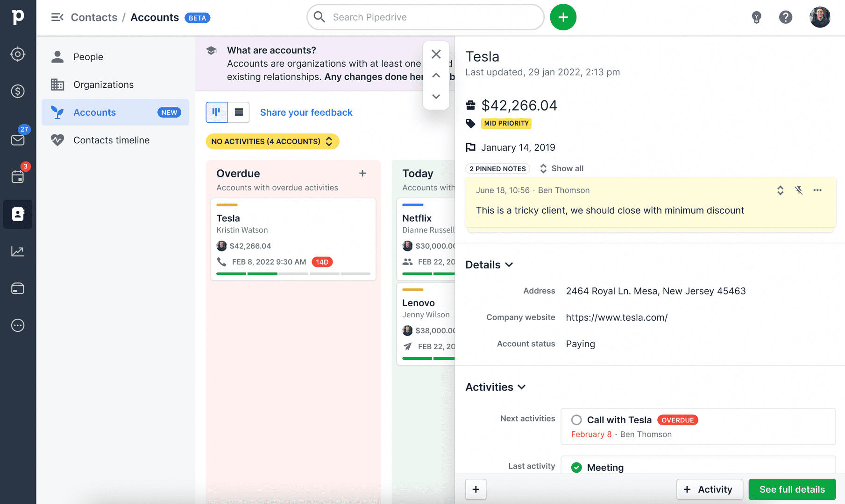Collapse the navigation menu icon

(x=57, y=17)
